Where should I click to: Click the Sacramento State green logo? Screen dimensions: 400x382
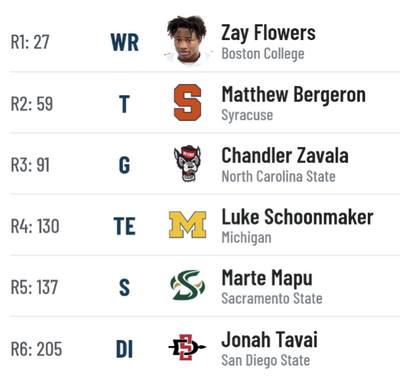[x=188, y=286]
